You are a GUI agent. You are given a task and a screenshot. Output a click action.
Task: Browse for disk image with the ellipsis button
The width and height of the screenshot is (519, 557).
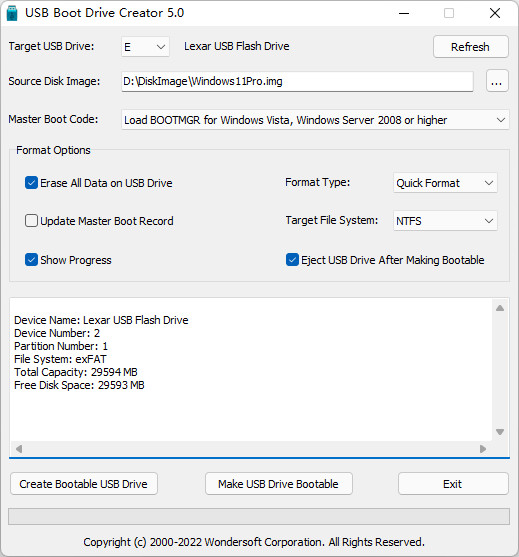497,81
